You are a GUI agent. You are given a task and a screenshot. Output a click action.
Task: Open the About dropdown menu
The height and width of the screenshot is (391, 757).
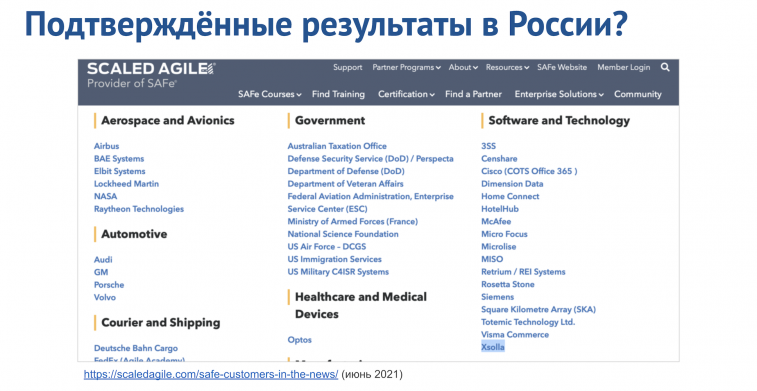pos(463,68)
